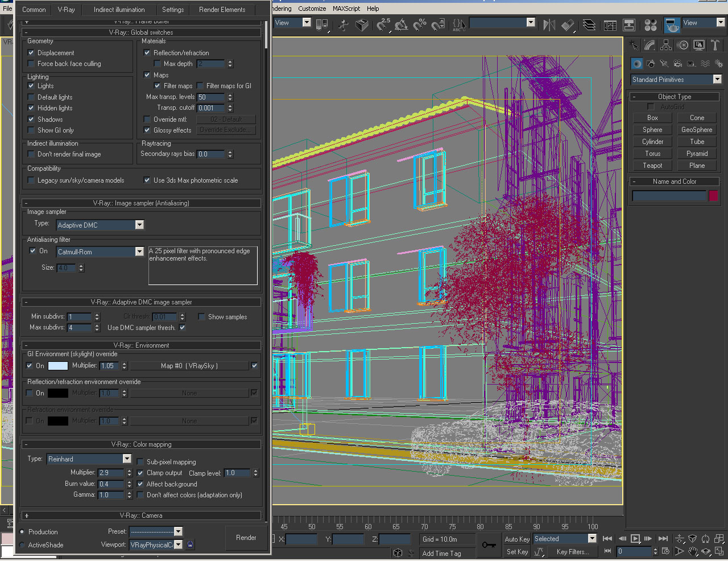
Task: Create a Teapot primitive
Action: (652, 166)
